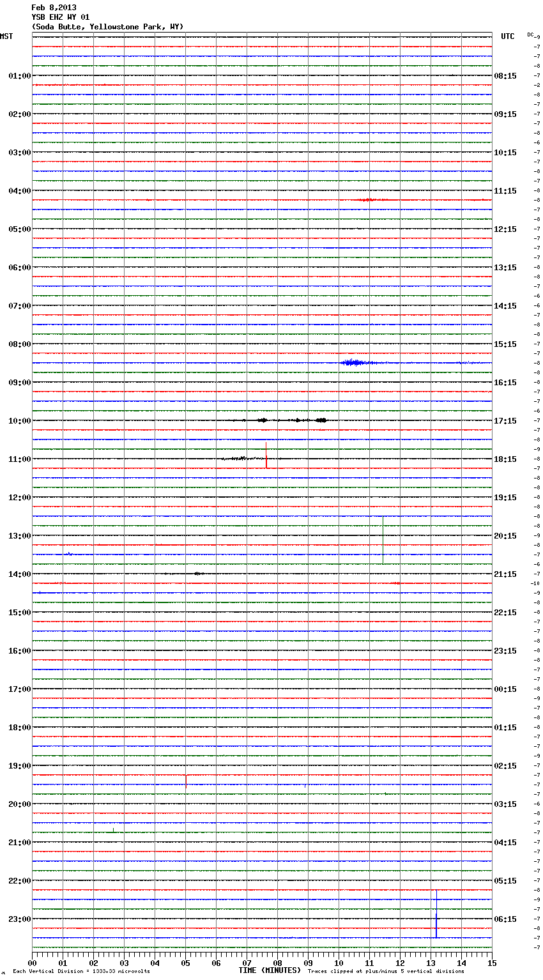
Task: Click the thin vertical spike near the 13:00 trace
Action: coord(383,540)
